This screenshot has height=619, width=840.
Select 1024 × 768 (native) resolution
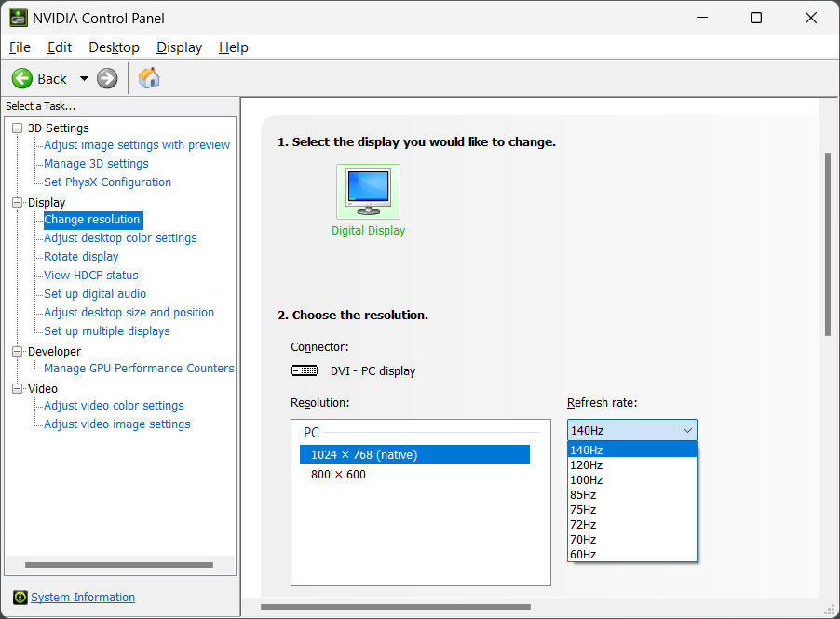click(414, 454)
